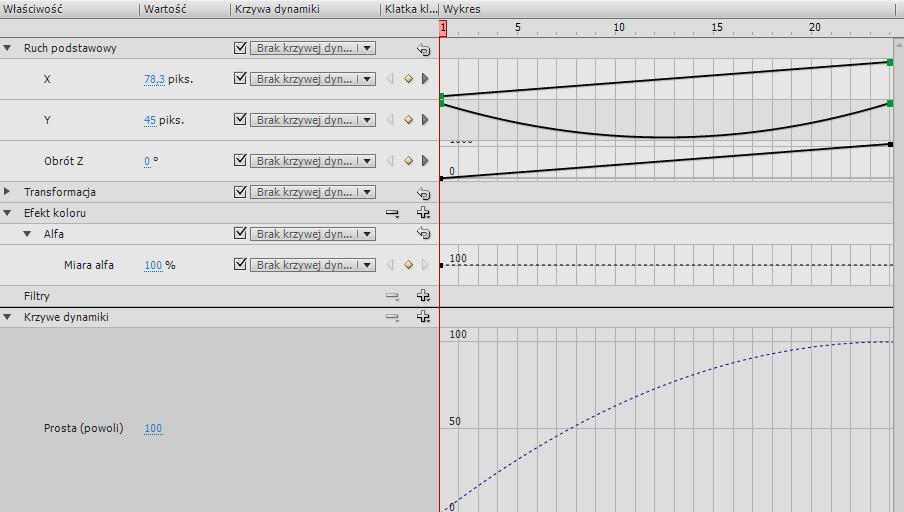Open ease dropdown for Alfa

(313, 234)
